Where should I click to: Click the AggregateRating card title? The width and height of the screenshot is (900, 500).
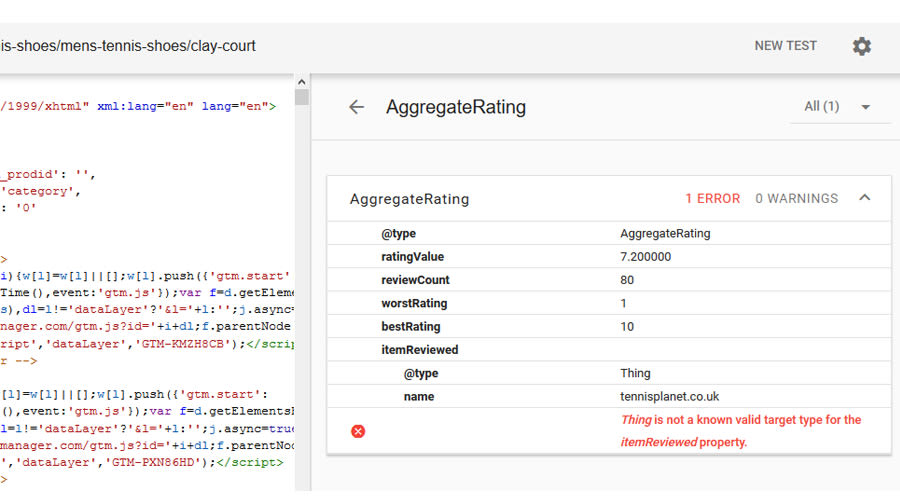pyautogui.click(x=409, y=199)
